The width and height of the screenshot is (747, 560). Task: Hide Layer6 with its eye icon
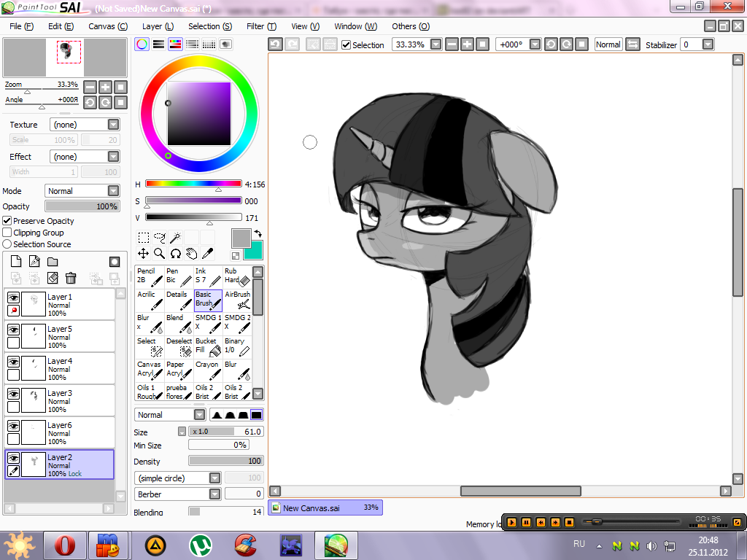click(13, 426)
